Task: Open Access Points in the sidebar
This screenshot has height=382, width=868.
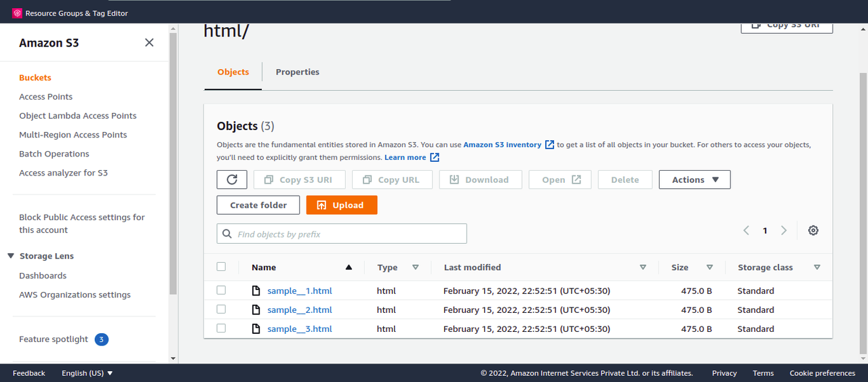Action: pyautogui.click(x=46, y=97)
